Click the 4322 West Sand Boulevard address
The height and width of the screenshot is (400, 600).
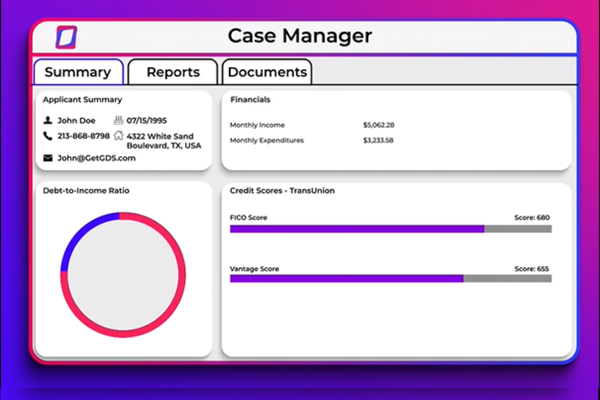[x=163, y=140]
